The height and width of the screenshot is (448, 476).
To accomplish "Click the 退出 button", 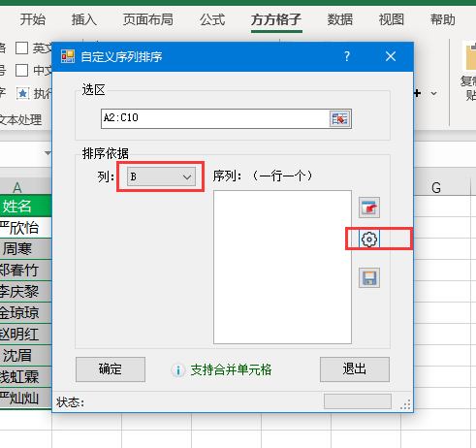I will (x=355, y=369).
